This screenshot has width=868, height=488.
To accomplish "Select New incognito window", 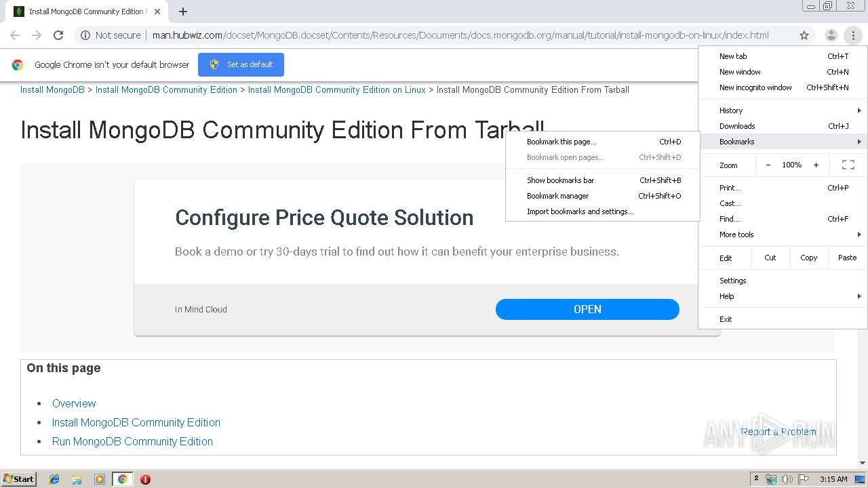I will pos(783,87).
